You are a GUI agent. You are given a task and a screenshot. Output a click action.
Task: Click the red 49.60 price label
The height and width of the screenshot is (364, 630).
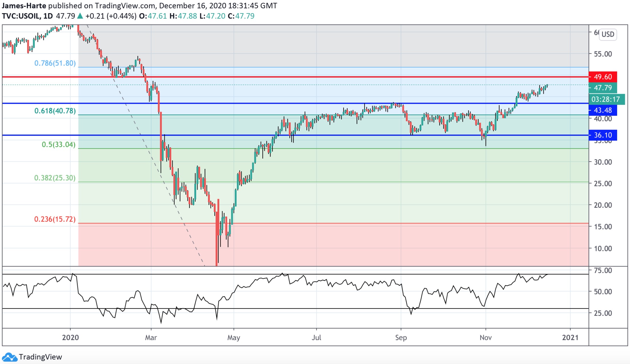(603, 77)
